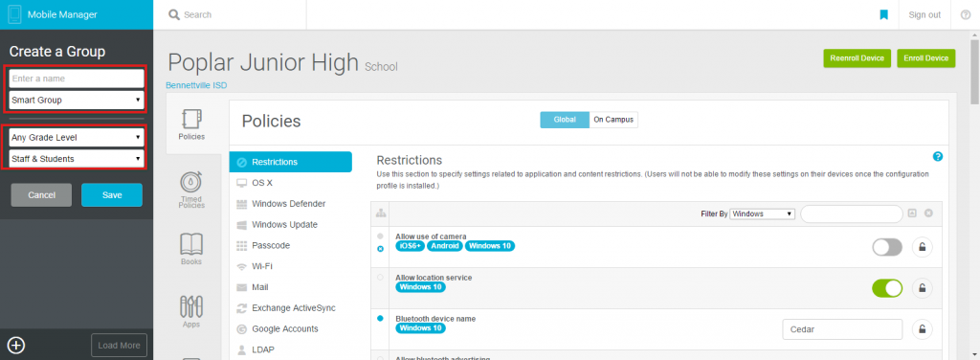
Task: Open the Any Grade Level dropdown
Action: pyautogui.click(x=77, y=138)
